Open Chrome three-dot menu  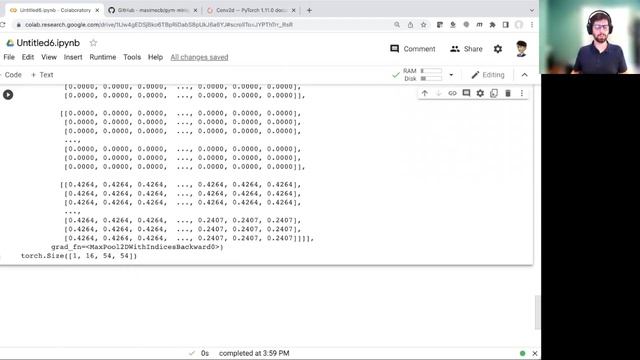(532, 25)
